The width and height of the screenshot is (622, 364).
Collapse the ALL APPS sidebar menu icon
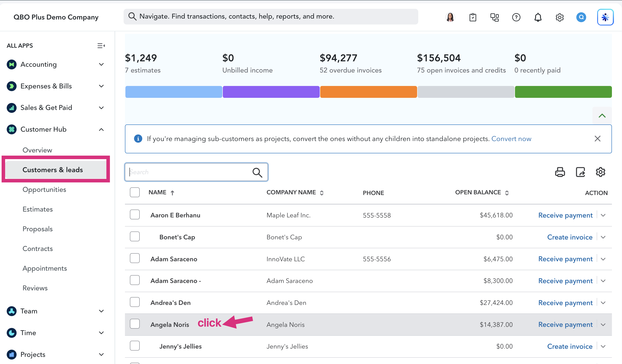click(101, 46)
